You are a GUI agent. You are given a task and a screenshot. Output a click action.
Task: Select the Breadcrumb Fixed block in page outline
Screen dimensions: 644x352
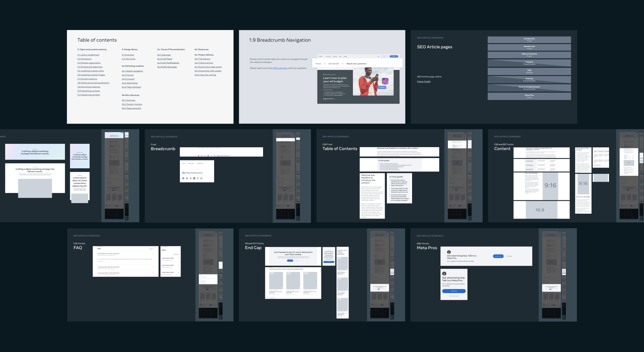click(529, 47)
